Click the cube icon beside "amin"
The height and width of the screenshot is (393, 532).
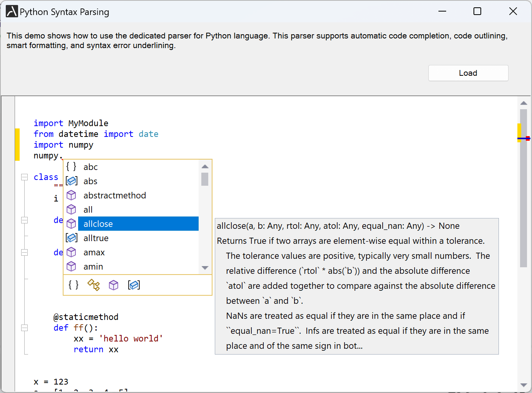point(72,266)
